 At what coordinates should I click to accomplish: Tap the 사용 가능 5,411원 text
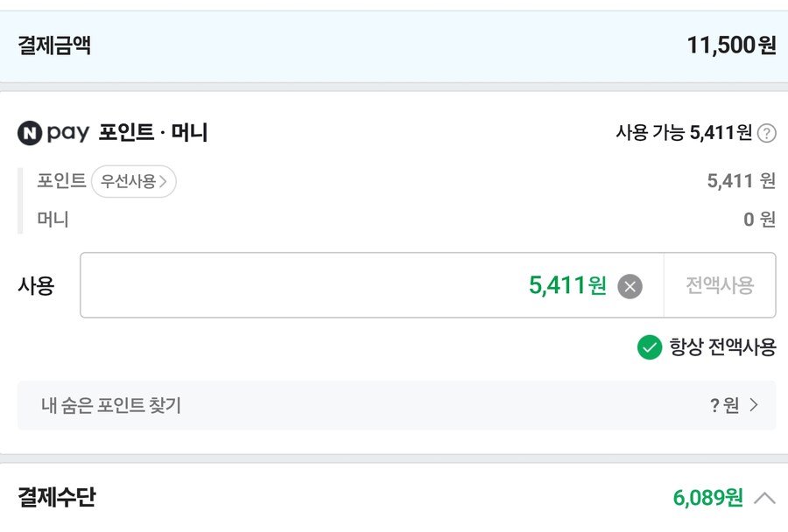click(x=684, y=133)
